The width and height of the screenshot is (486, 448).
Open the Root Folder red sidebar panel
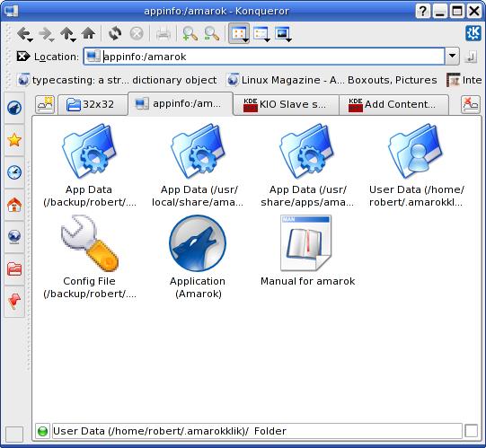[14, 269]
